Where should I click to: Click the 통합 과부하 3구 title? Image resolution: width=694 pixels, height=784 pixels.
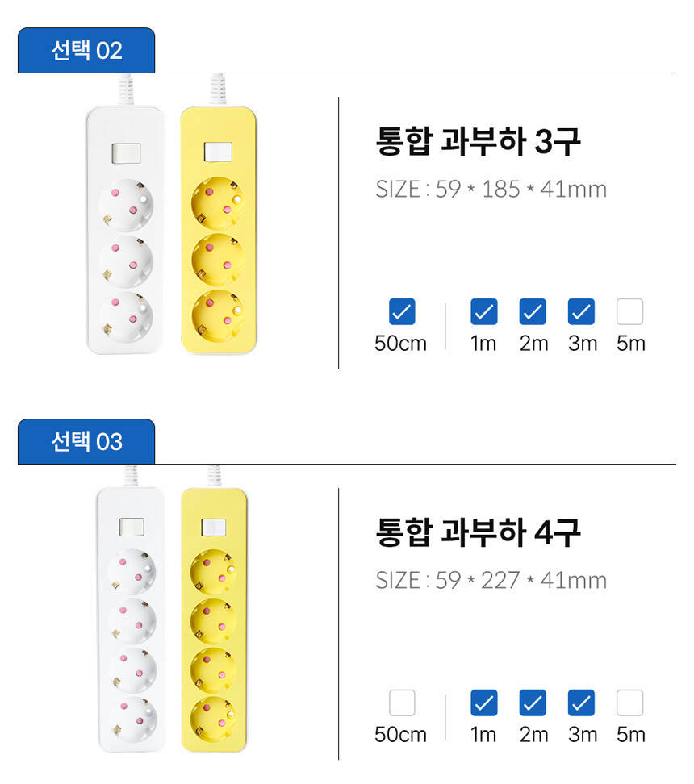[478, 142]
